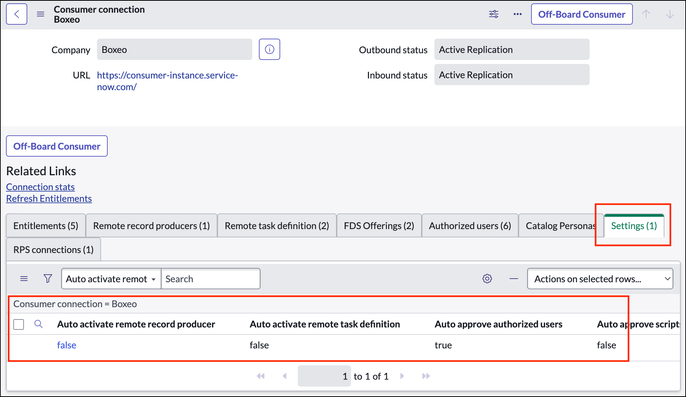686x397 pixels.
Task: Click the Refresh Entitlements link
Action: click(49, 199)
